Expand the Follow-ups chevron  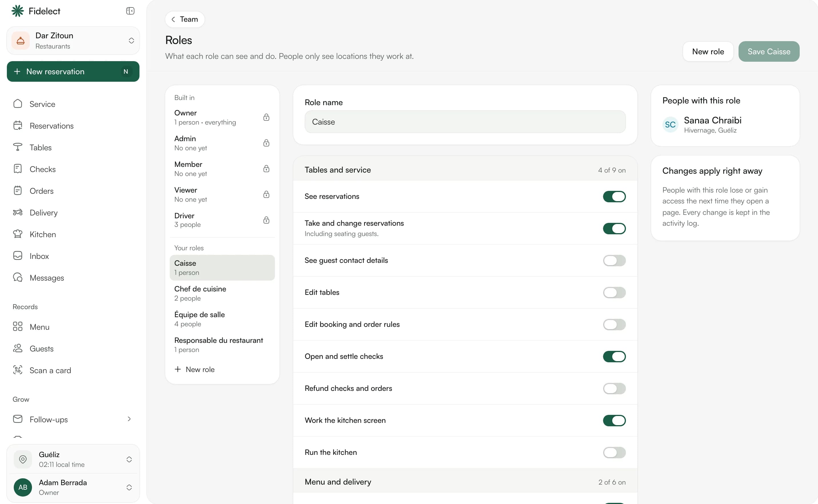129,419
